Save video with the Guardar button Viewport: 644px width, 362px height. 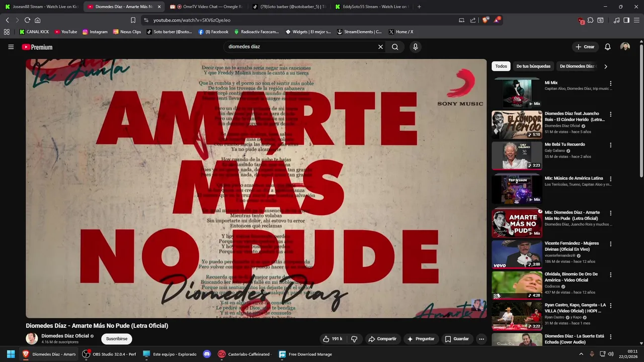pos(457,339)
